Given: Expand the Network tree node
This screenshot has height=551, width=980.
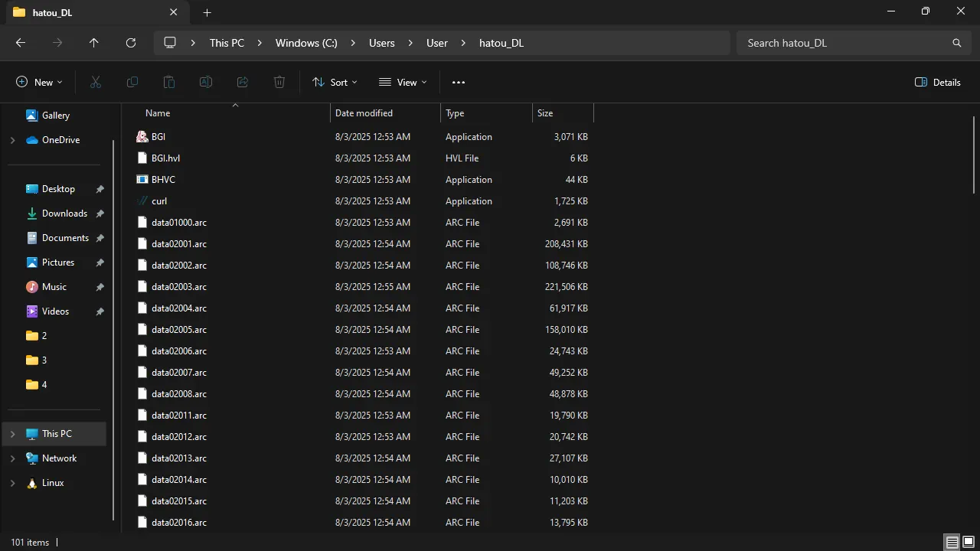Looking at the screenshot, I should point(12,458).
